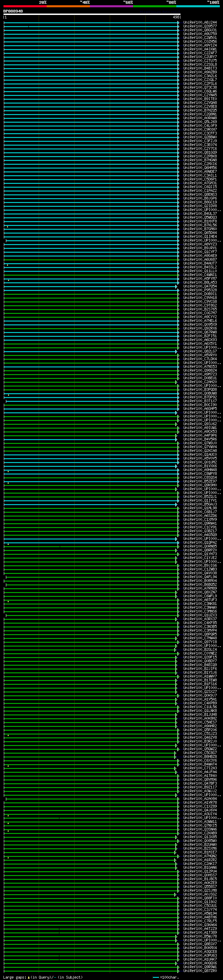Image resolution: width=223 pixels, height=980 pixels.
Task: Click the white query sequence bar under BP088948
Action: coord(92,15)
